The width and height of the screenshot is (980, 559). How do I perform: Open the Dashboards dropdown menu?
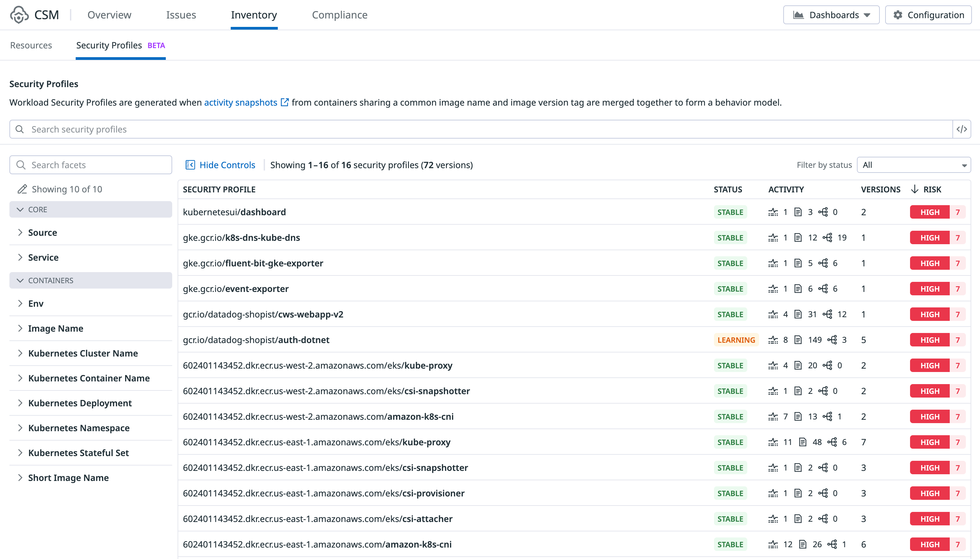click(831, 15)
